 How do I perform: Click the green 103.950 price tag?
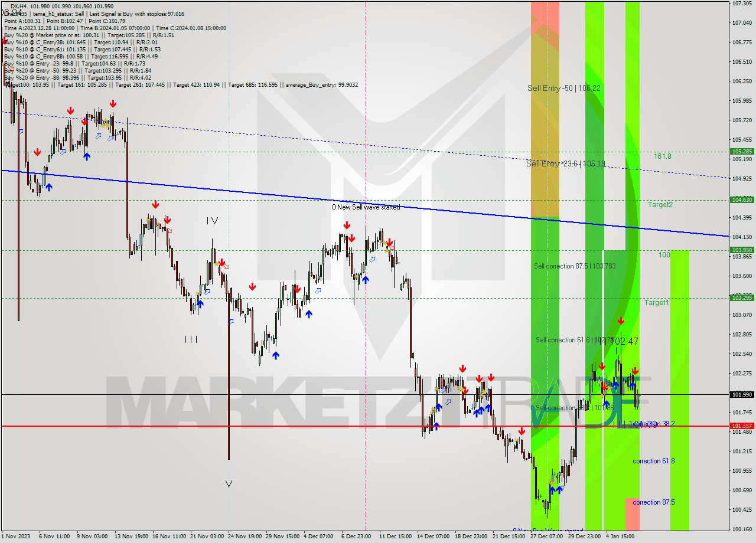pyautogui.click(x=742, y=250)
